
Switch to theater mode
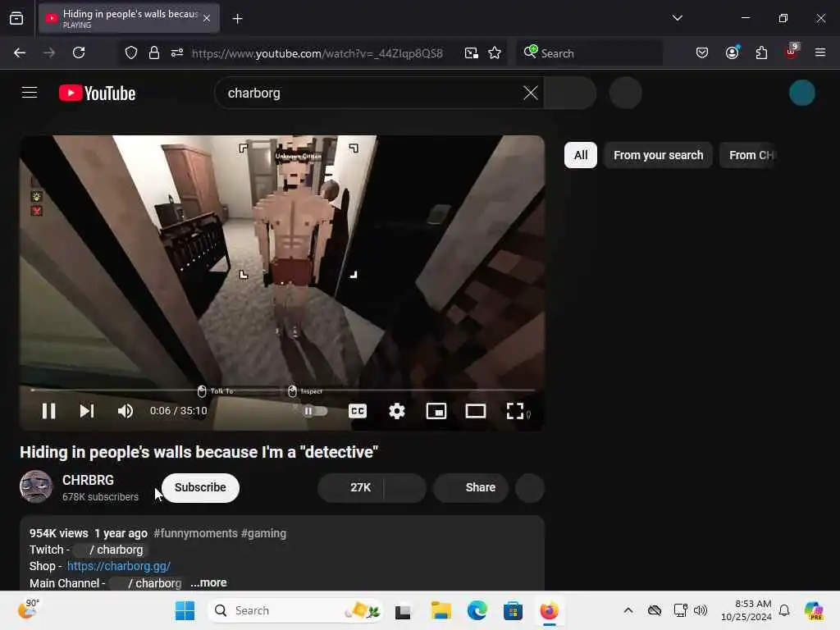coord(475,411)
